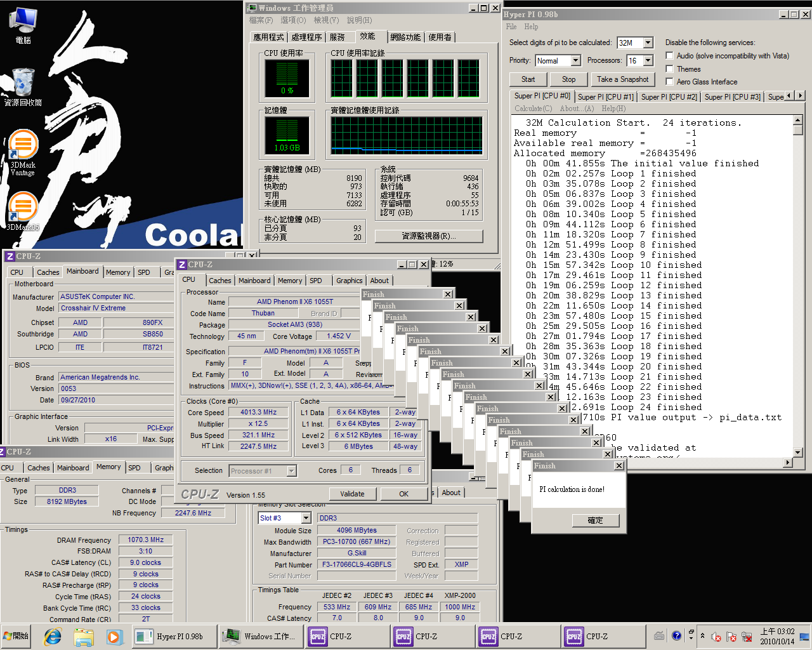Select Super PI [CPU #1] tab
The height and width of the screenshot is (650, 812).
(605, 96)
